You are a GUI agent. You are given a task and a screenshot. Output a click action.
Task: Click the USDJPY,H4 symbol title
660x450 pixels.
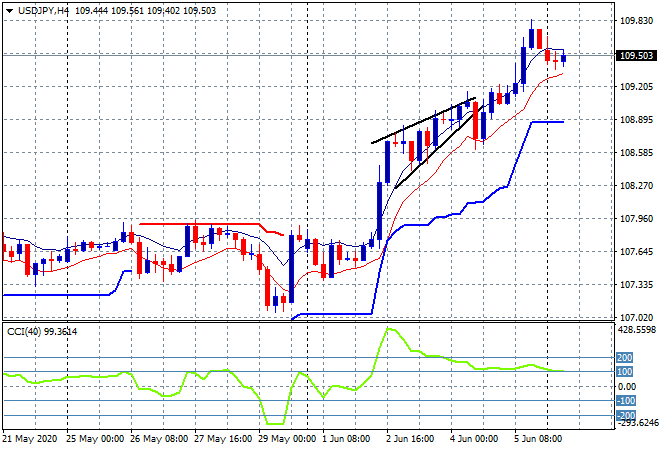43,11
